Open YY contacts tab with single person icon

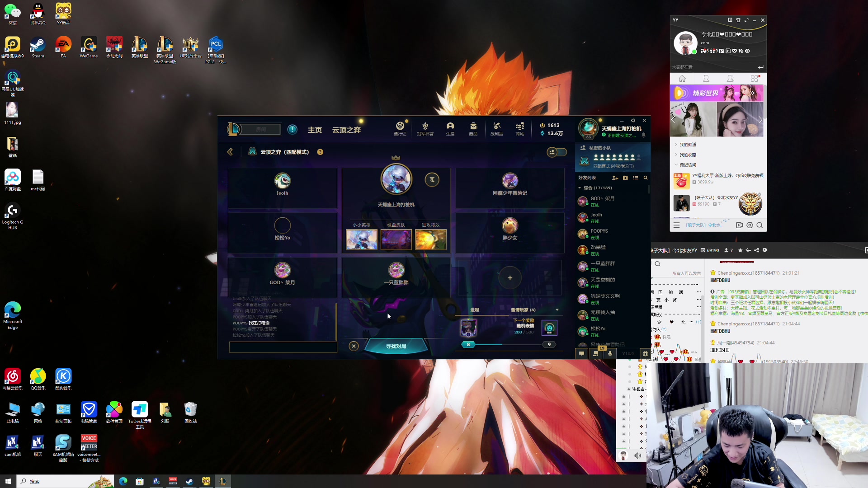pyautogui.click(x=706, y=79)
